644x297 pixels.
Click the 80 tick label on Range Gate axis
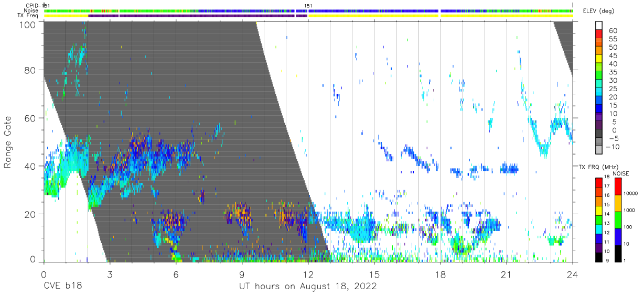[29, 70]
